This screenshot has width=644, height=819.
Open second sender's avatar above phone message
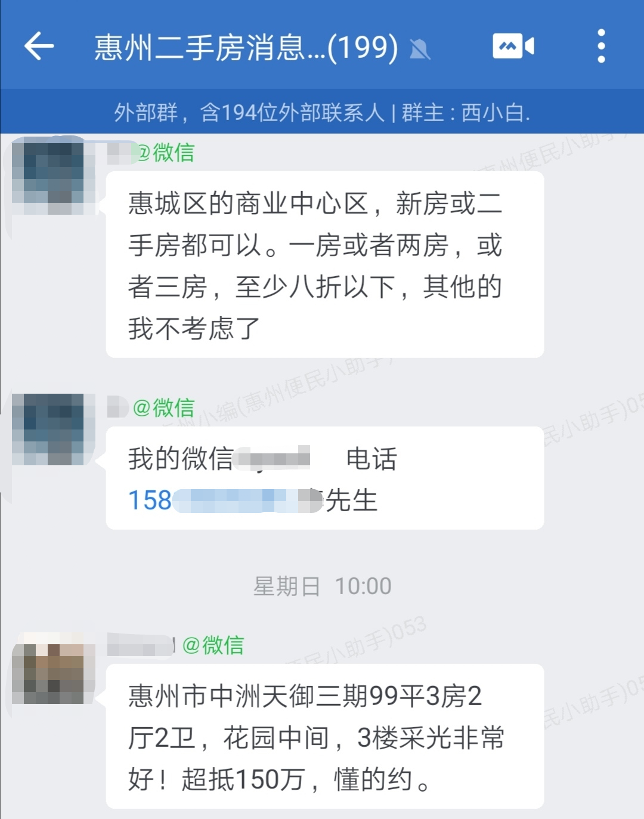[54, 429]
